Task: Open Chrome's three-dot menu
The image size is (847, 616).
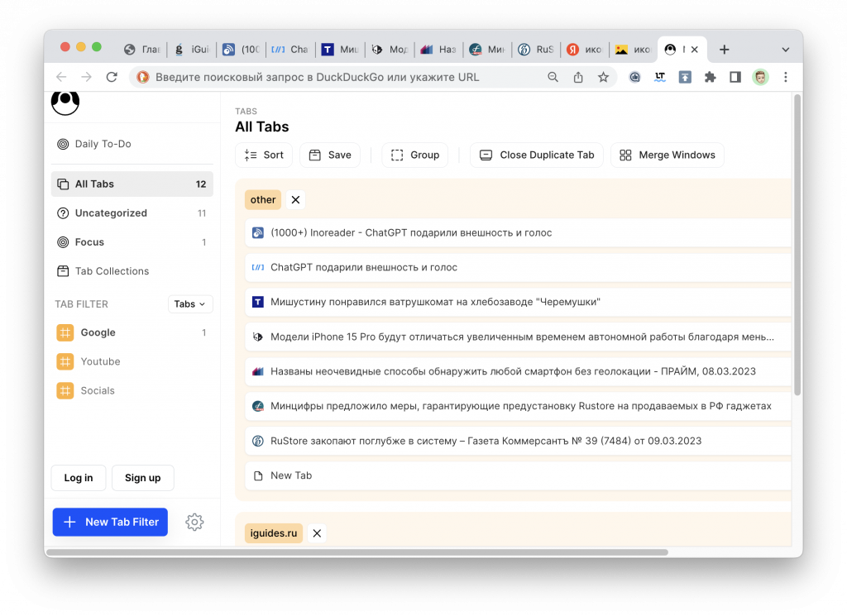Action: pos(786,77)
